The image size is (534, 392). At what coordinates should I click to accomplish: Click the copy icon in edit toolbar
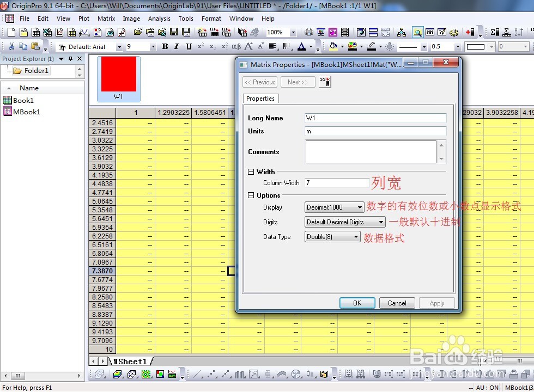[23, 46]
